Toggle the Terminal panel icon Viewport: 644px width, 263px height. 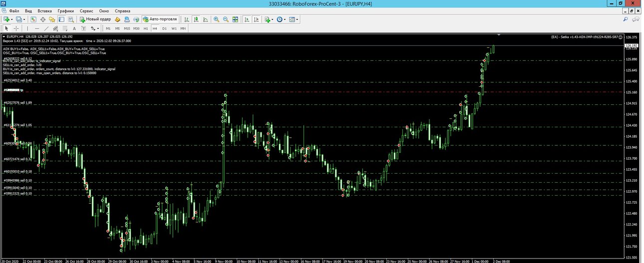61,19
